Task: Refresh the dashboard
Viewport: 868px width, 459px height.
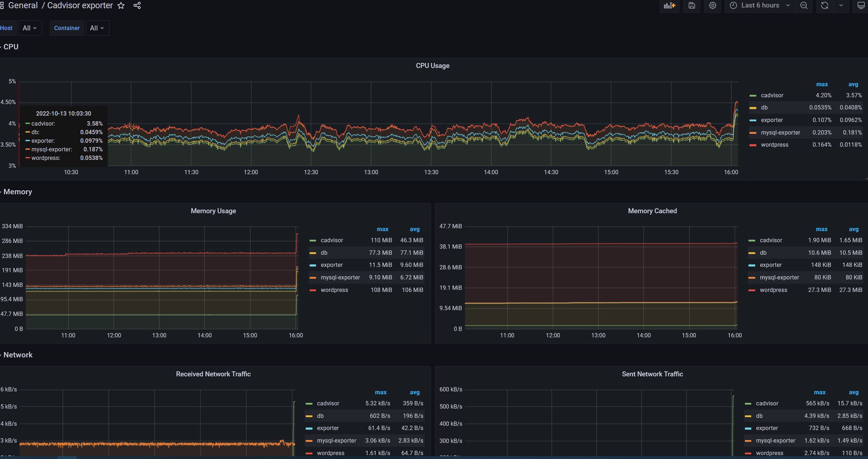Action: coord(825,5)
